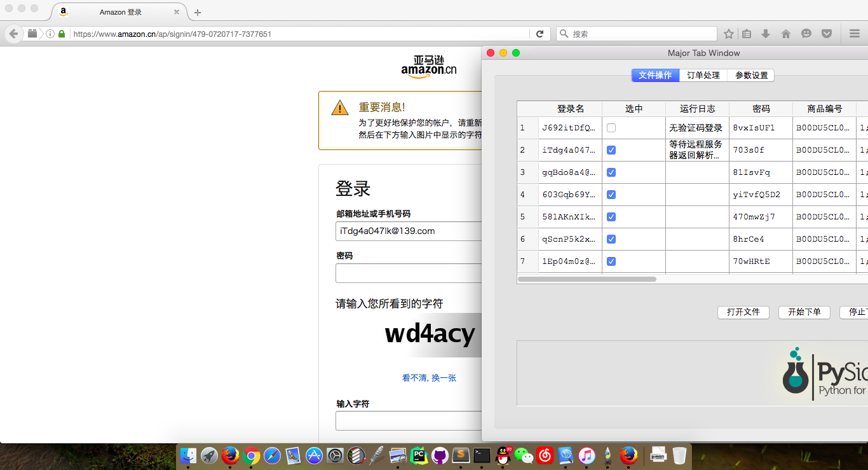Click the 运行日志 column header
868x470 pixels.
698,109
